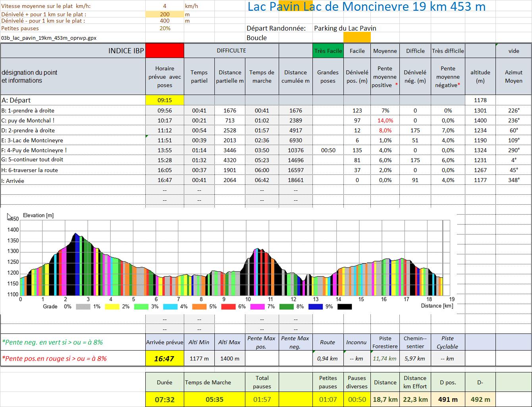Click the orange cell next to Boucle
Image resolution: width=532 pixels, height=407 pixels.
357,37
